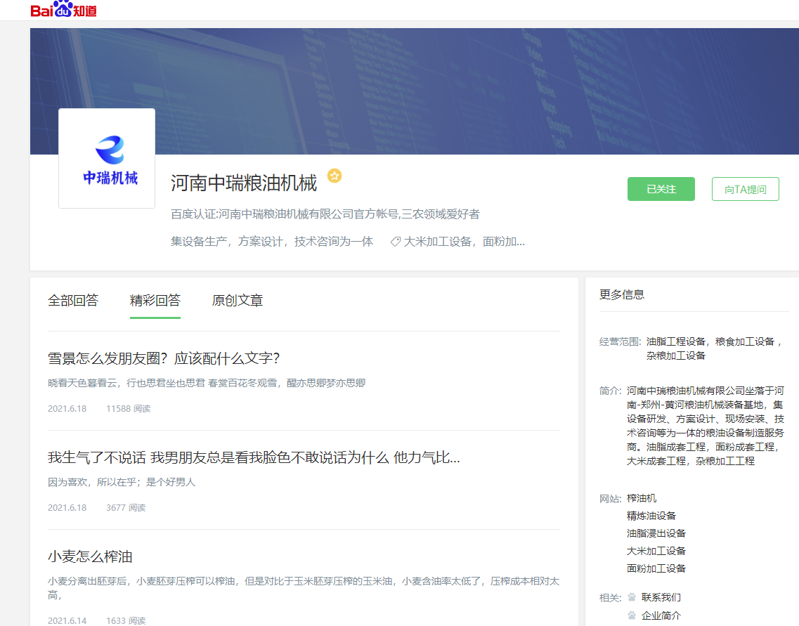Screen dimensions: 799x626
Task: Click the 3677 阅读 read count
Action: click(126, 507)
